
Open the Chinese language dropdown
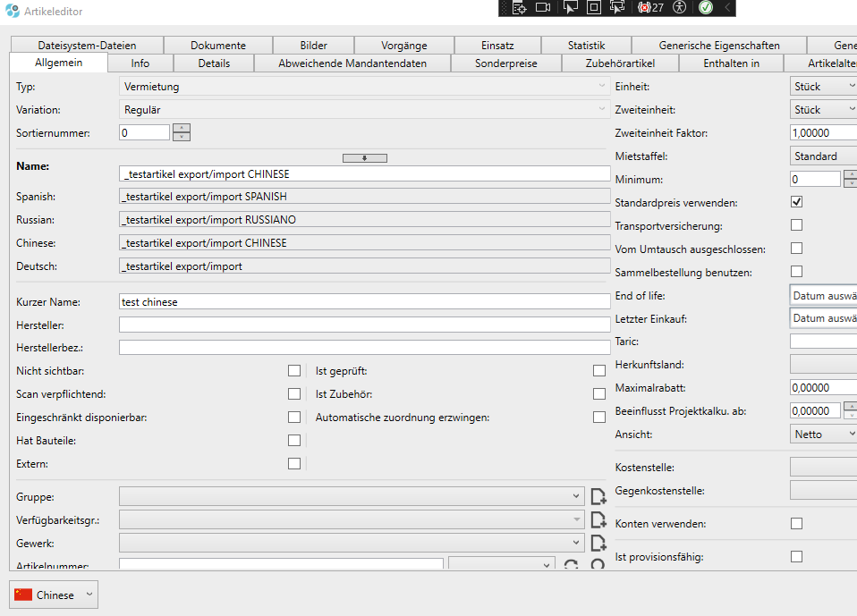coord(54,595)
